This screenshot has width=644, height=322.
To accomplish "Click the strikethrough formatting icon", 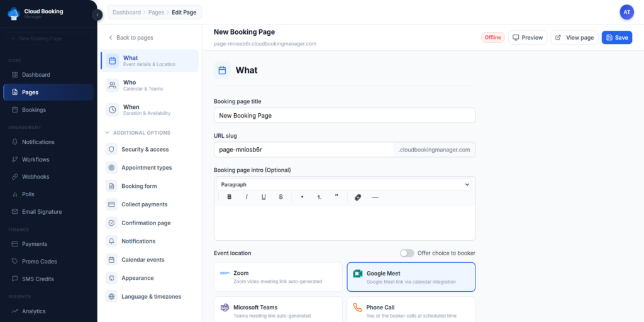I will coord(280,197).
